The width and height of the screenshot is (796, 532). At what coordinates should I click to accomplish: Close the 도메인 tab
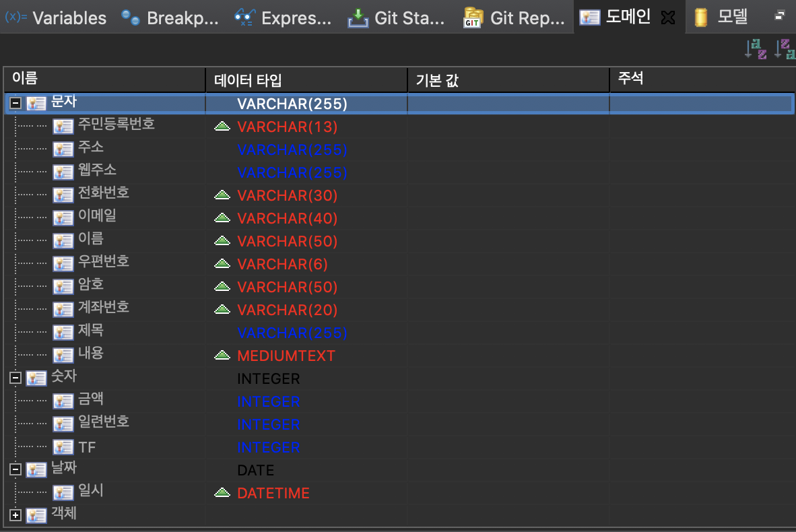tap(668, 18)
